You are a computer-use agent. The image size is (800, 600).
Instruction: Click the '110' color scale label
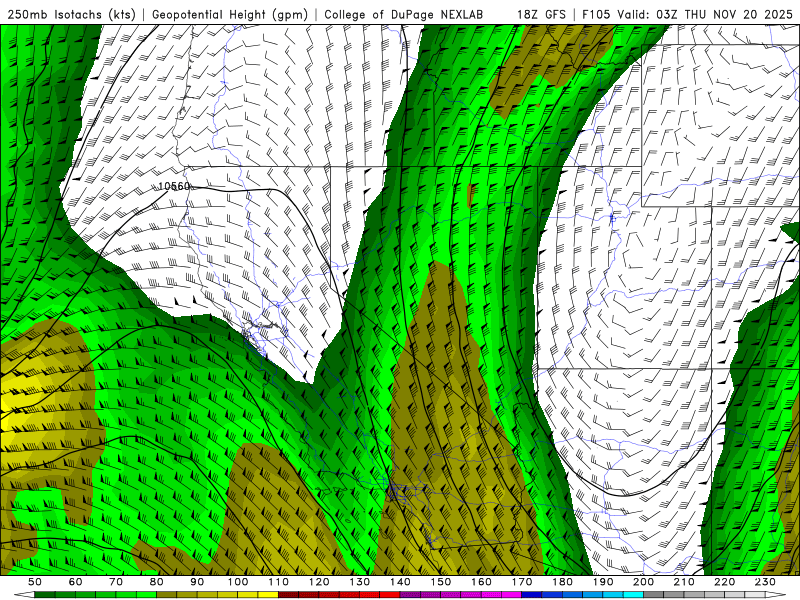pyautogui.click(x=279, y=582)
